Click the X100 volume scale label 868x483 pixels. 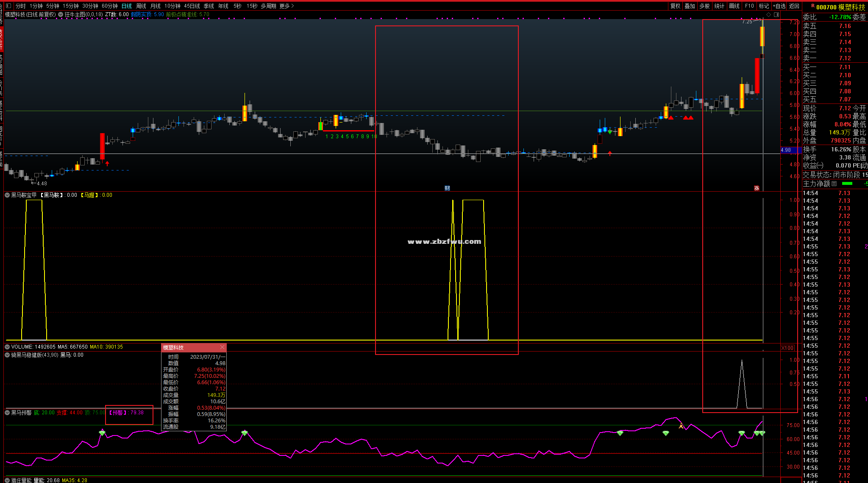(x=787, y=348)
